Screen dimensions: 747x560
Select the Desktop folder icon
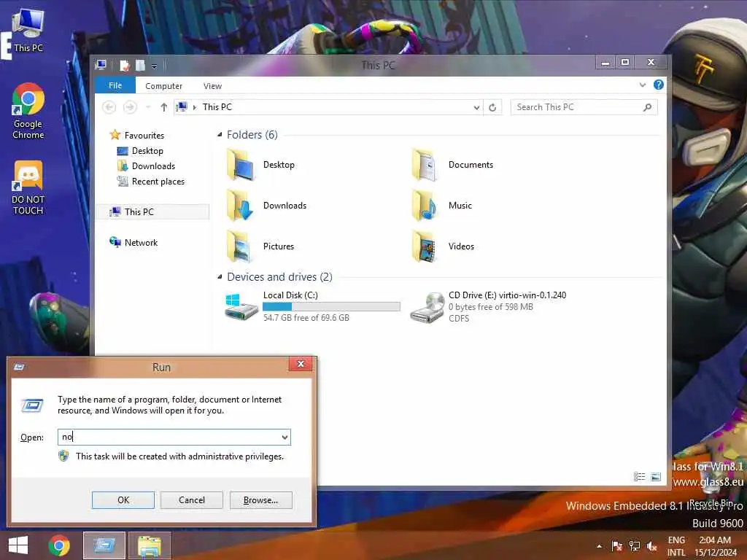(x=241, y=165)
